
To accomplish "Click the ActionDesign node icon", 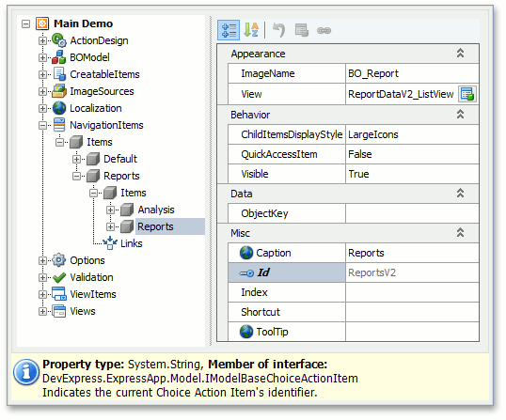I will 59,40.
